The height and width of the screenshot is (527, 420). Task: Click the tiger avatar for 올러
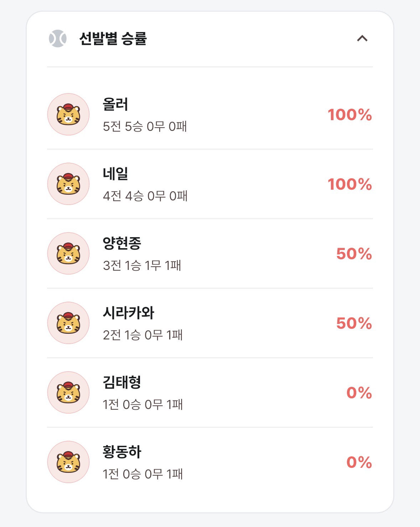coord(68,114)
